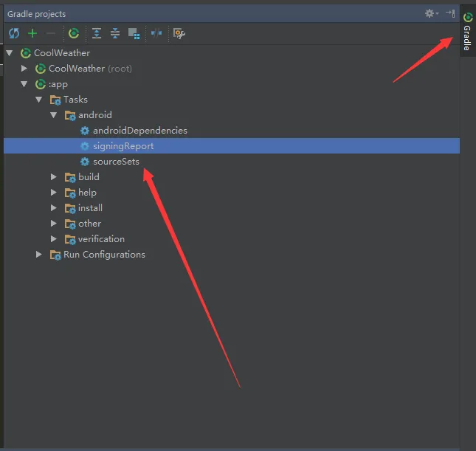Click the build folder label
Image resolution: width=476 pixels, height=451 pixels.
pyautogui.click(x=89, y=176)
